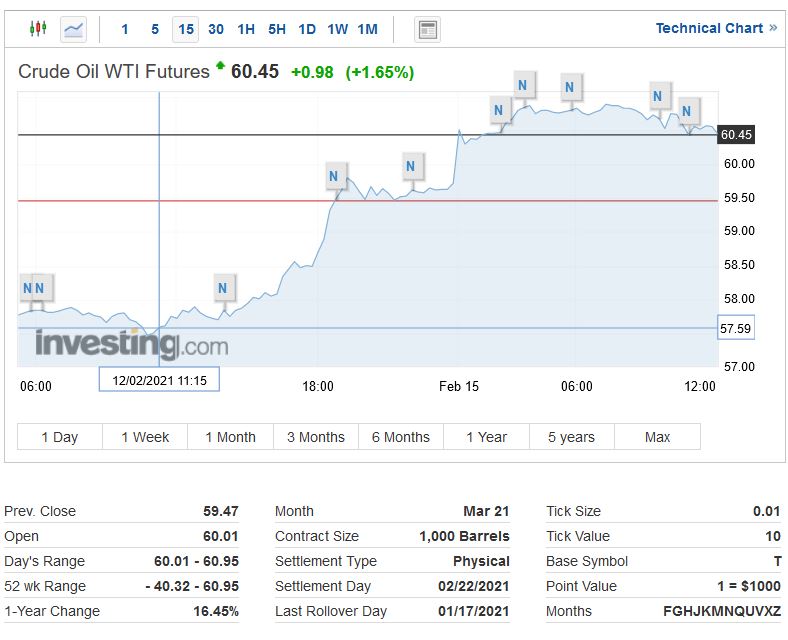Select the 1H interval
The image size is (788, 640).
coord(246,29)
